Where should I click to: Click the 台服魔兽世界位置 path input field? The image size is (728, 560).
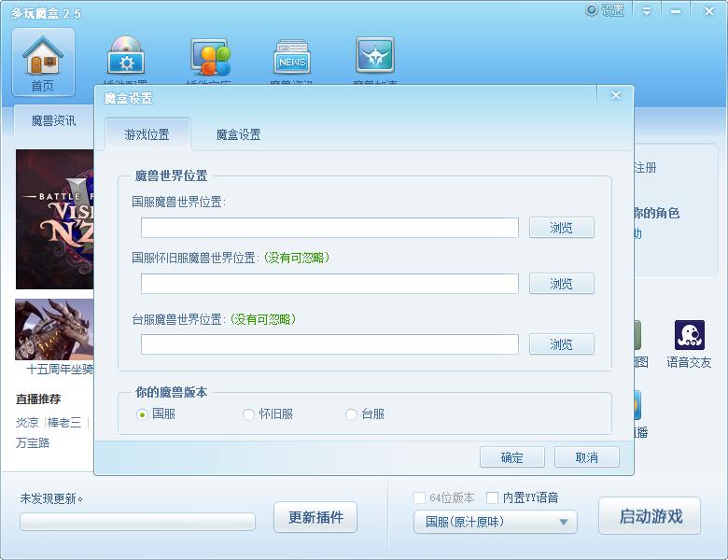click(x=329, y=344)
